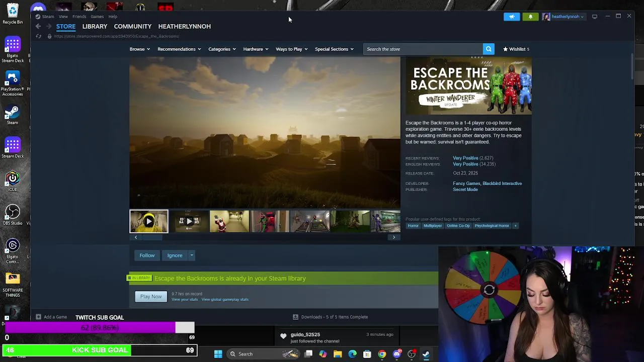
Task: Open the Elgato Stream Deck desktop shortcut
Action: click(13, 49)
